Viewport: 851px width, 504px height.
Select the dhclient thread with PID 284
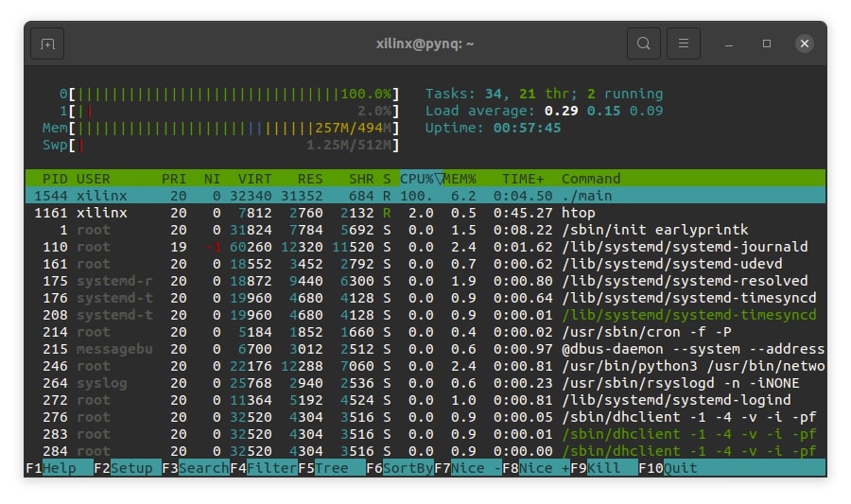425,451
